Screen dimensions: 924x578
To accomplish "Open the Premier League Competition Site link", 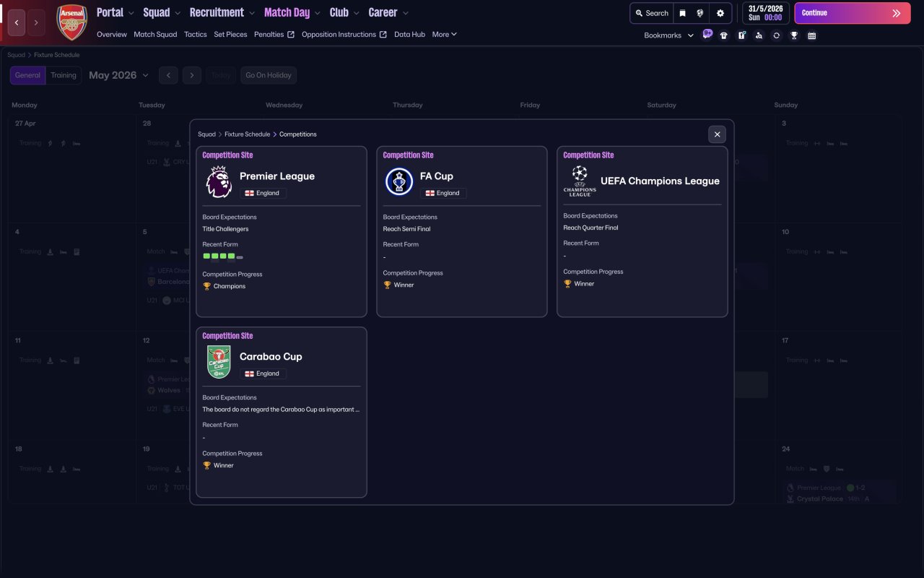I will point(227,155).
